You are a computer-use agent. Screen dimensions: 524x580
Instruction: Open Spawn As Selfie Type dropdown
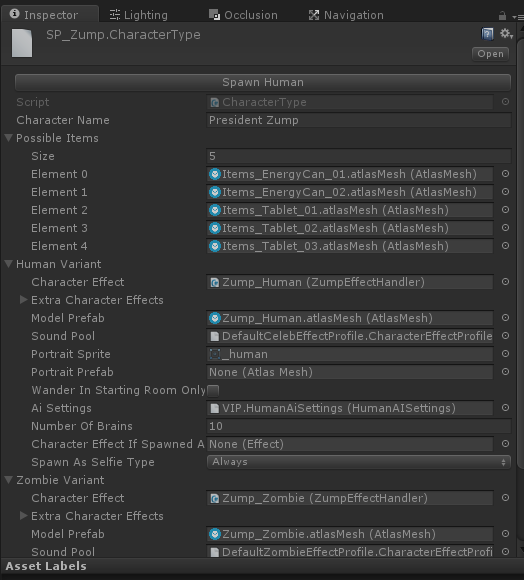coord(359,462)
